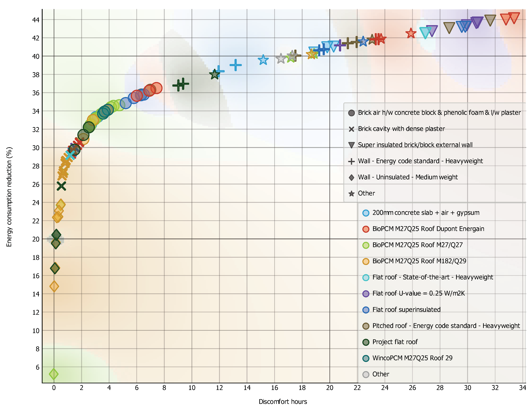This screenshot has height=409, width=532.
Task: Click the plus marker for Energy code Heavyweight
Action: click(x=351, y=161)
